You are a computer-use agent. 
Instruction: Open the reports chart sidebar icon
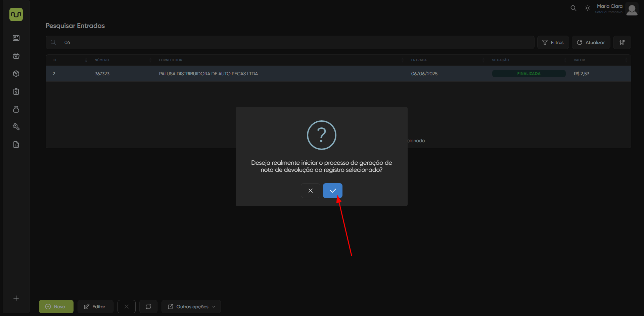(16, 145)
